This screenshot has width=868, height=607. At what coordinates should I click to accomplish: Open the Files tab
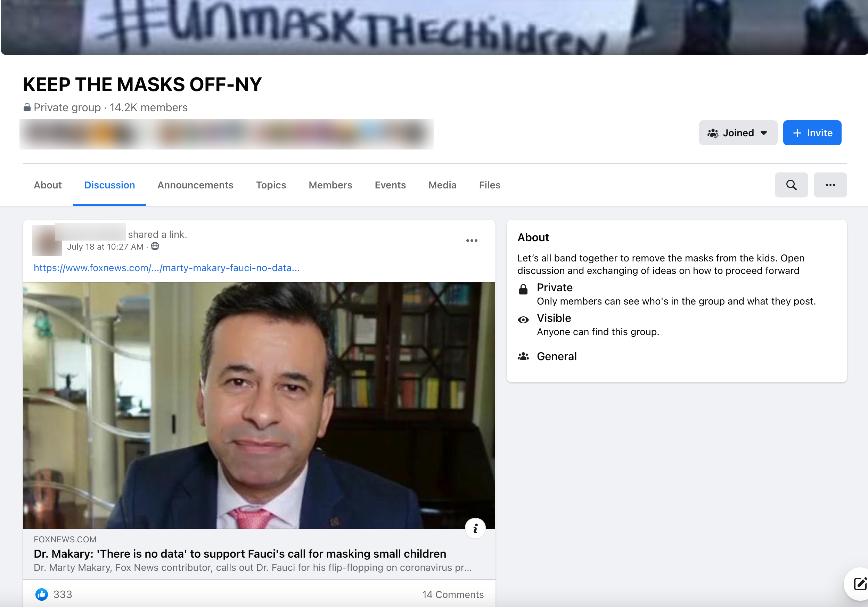click(489, 185)
